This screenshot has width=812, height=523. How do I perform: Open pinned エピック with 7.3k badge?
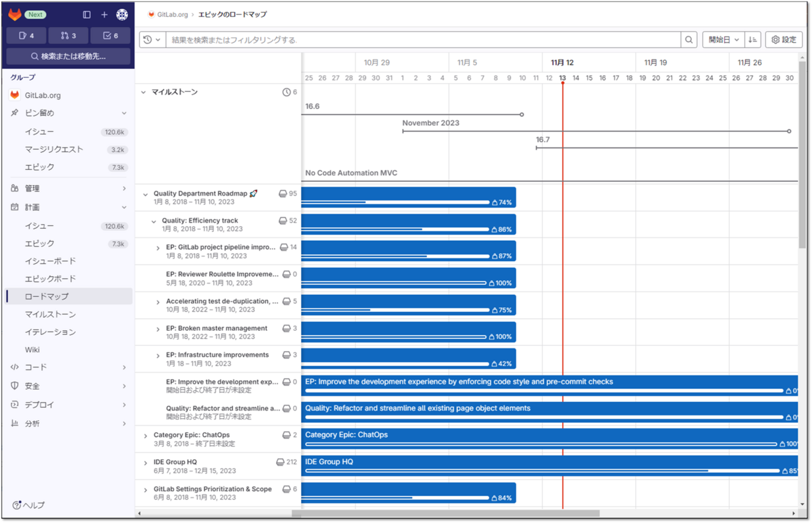(x=68, y=167)
